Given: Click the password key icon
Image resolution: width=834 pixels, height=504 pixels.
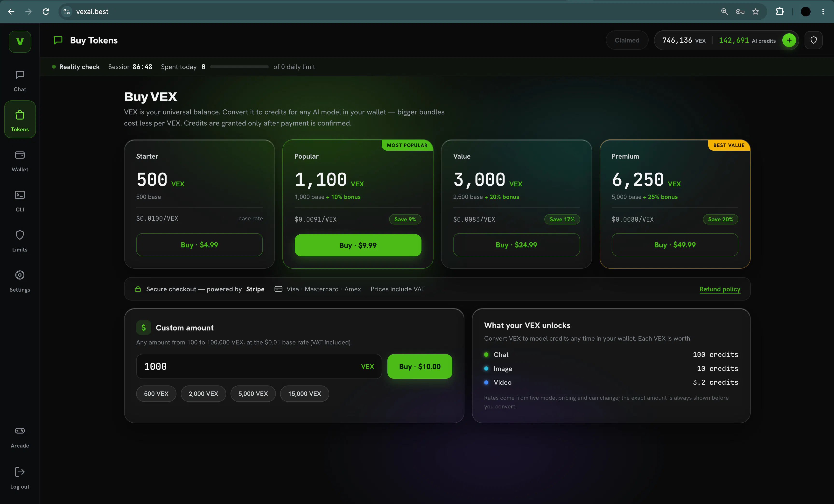Looking at the screenshot, I should click(x=740, y=12).
